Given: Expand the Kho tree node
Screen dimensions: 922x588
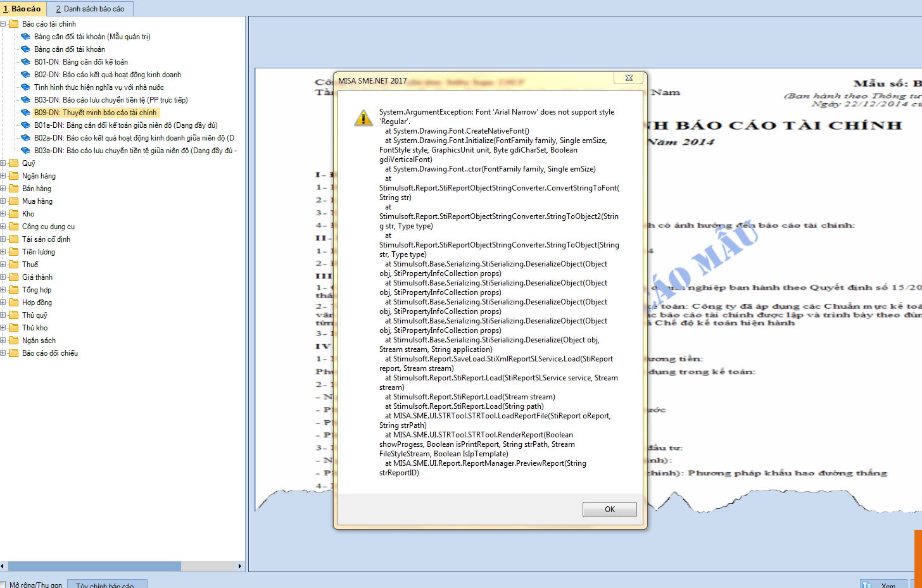Looking at the screenshot, I should click(x=3, y=214).
